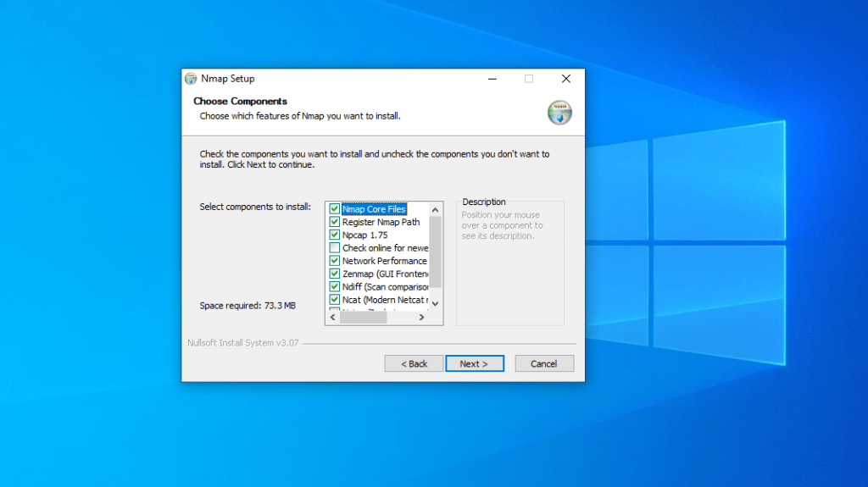868x487 pixels.
Task: Toggle the Network Performance component checkbox
Action: tap(335, 261)
